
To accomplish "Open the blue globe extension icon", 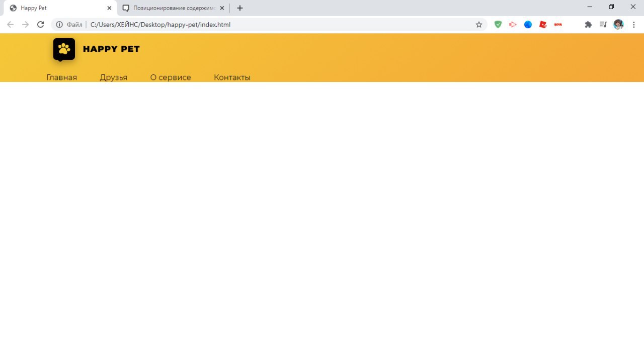I will tap(528, 24).
